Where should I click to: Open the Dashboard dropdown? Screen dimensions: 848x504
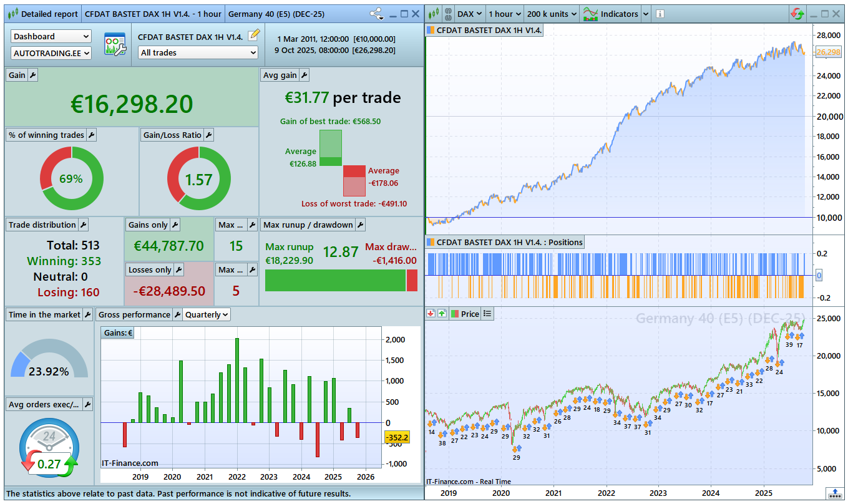pos(51,36)
